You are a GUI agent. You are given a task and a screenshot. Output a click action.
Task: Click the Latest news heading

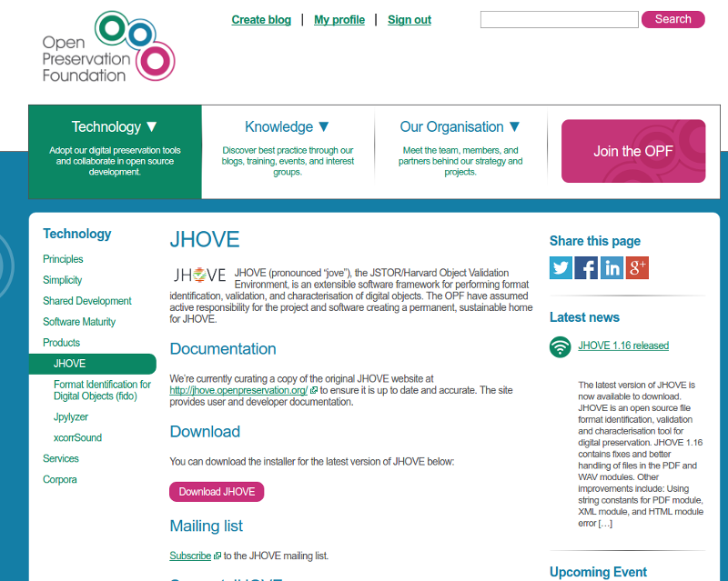point(584,317)
